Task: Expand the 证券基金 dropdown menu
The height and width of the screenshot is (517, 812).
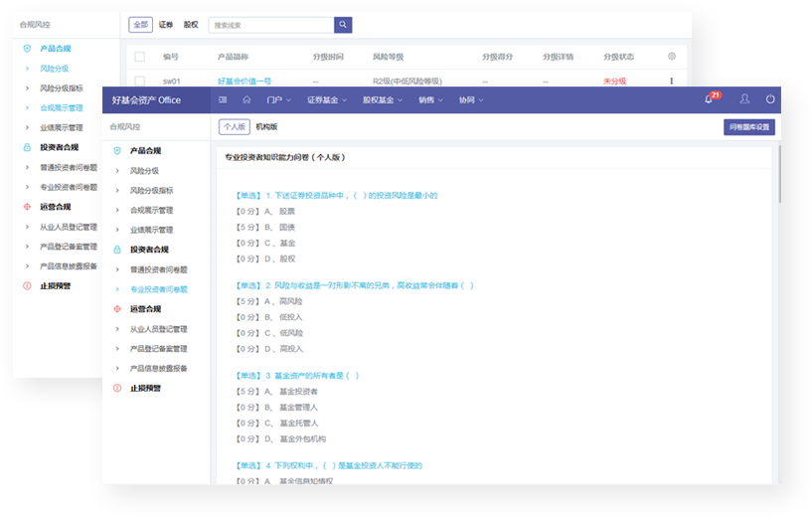Action: (327, 99)
